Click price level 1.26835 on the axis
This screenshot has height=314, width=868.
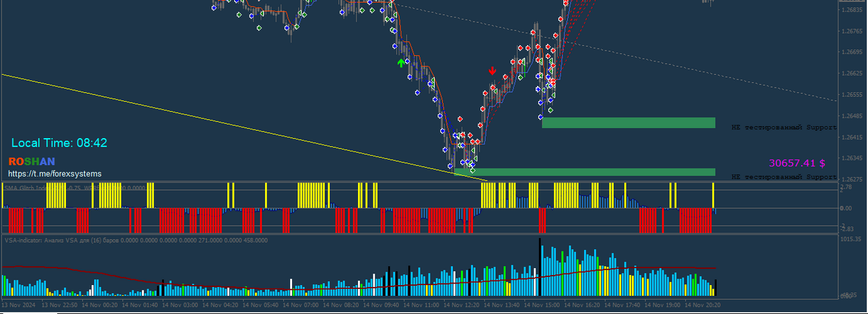852,10
